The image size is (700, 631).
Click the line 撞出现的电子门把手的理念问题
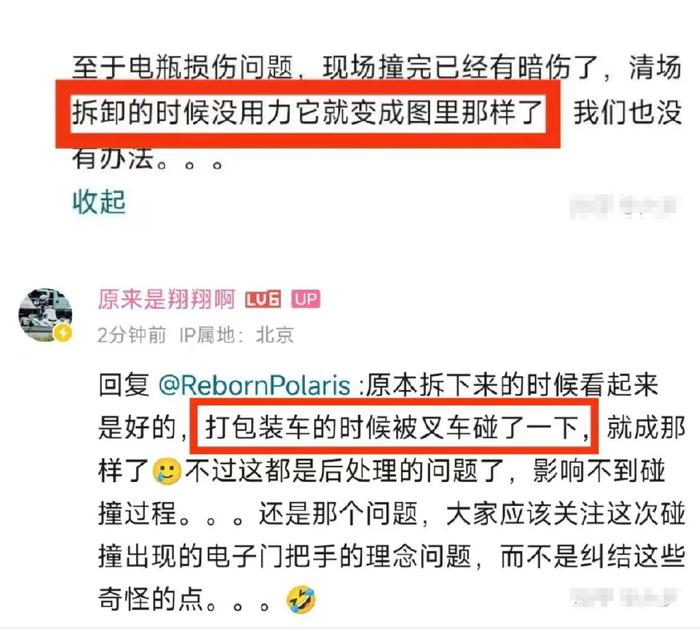tap(284, 557)
